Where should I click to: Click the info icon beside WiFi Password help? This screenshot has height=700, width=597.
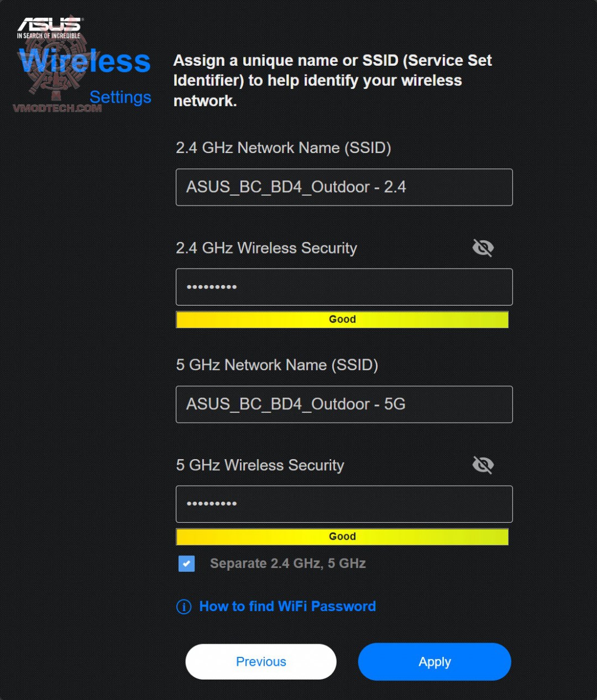[184, 607]
